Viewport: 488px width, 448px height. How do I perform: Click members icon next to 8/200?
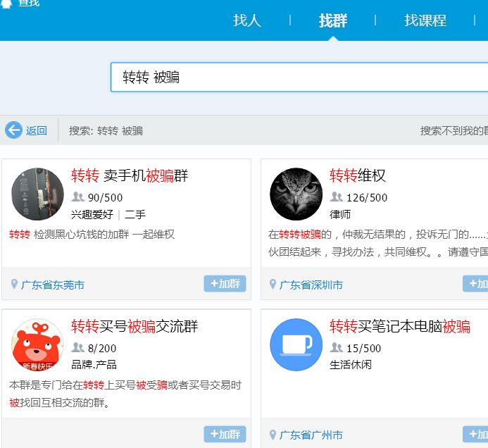tap(77, 347)
